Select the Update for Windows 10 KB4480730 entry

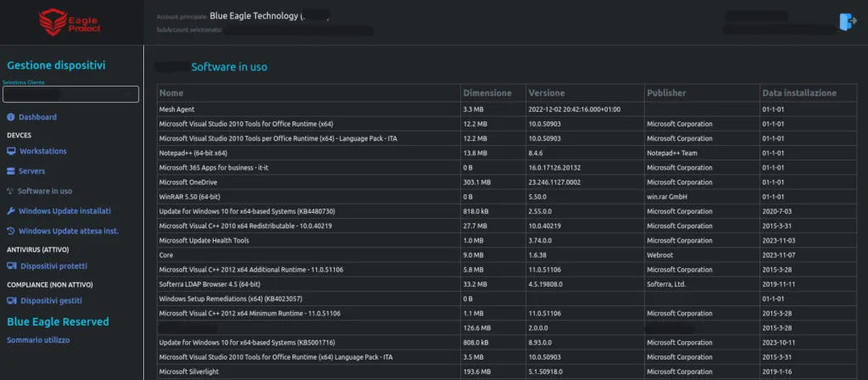pyautogui.click(x=247, y=211)
